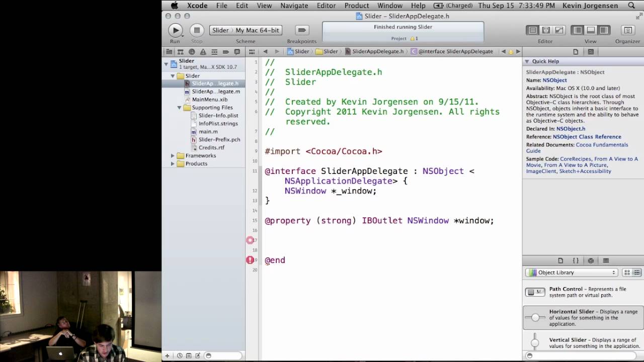Show the Media library

pyautogui.click(x=606, y=260)
